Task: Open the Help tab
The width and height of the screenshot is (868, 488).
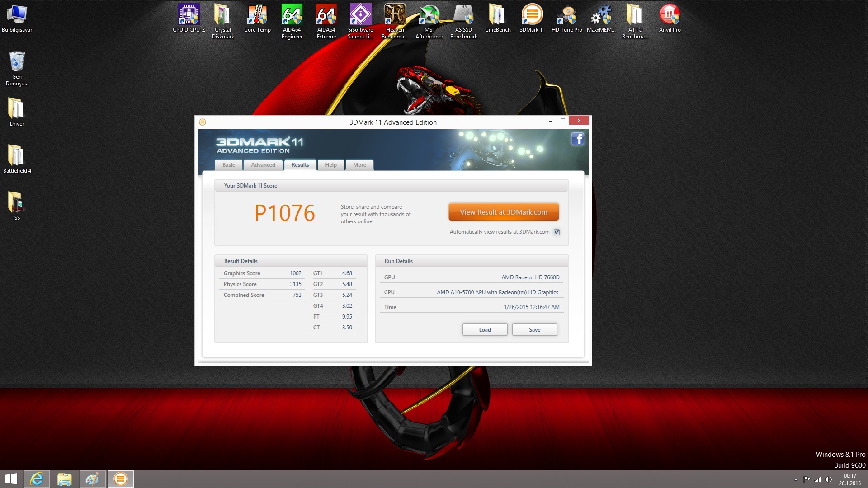Action: (331, 165)
